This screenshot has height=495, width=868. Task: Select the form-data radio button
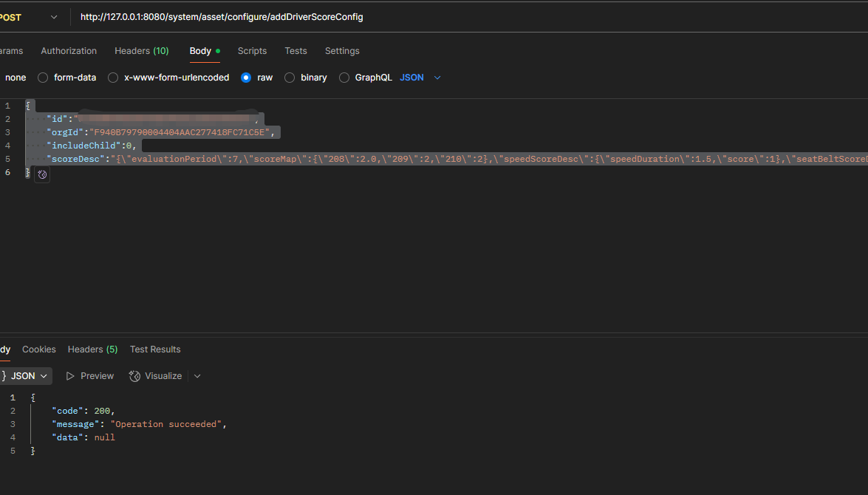43,78
